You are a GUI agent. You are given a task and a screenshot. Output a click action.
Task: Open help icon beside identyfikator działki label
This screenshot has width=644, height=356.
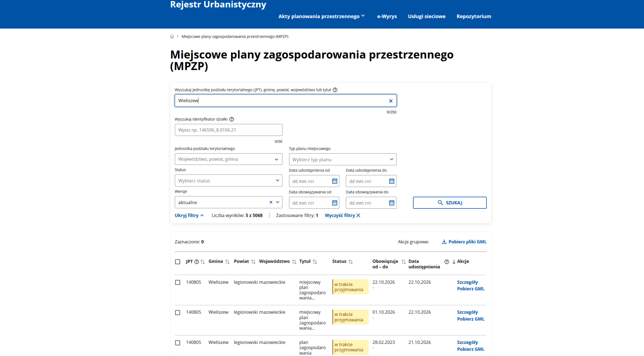tap(231, 119)
